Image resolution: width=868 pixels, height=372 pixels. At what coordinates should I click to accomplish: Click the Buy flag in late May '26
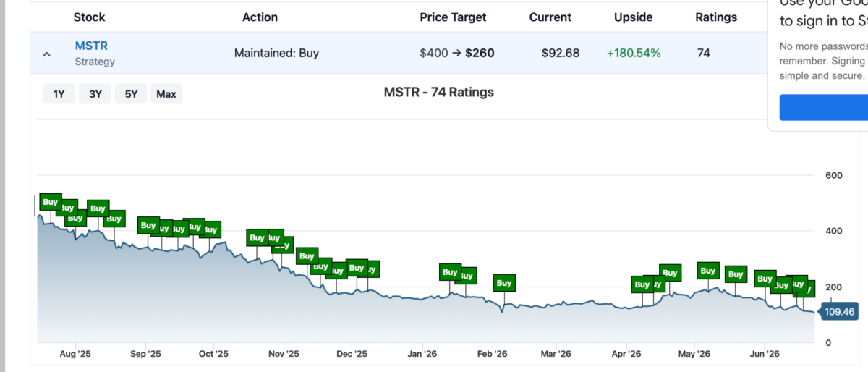click(x=736, y=274)
